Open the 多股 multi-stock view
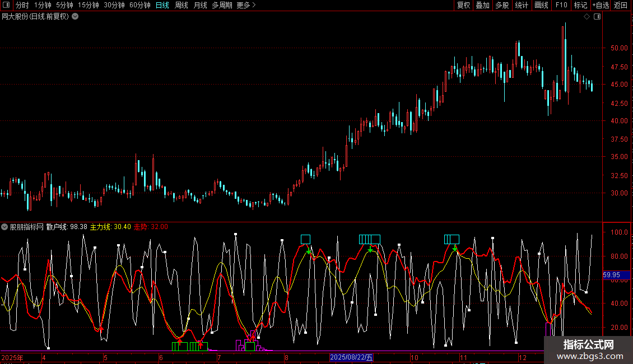The image size is (633, 364). [x=502, y=5]
